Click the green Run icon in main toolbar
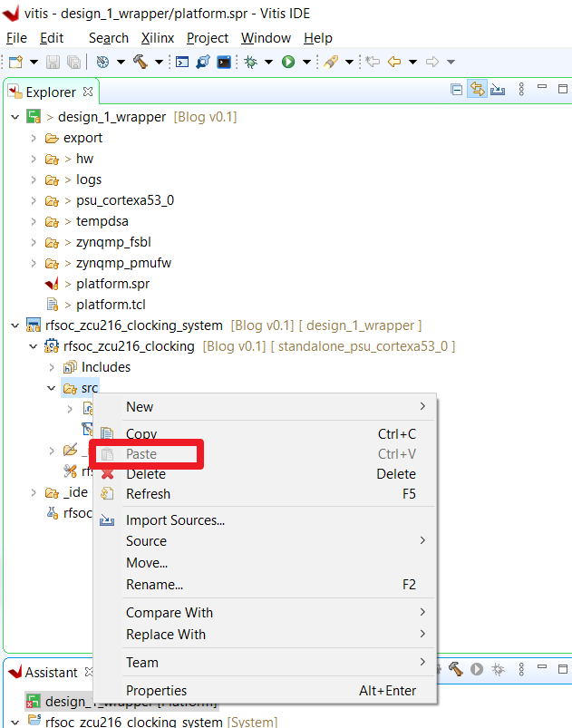The width and height of the screenshot is (572, 728). coord(288,62)
